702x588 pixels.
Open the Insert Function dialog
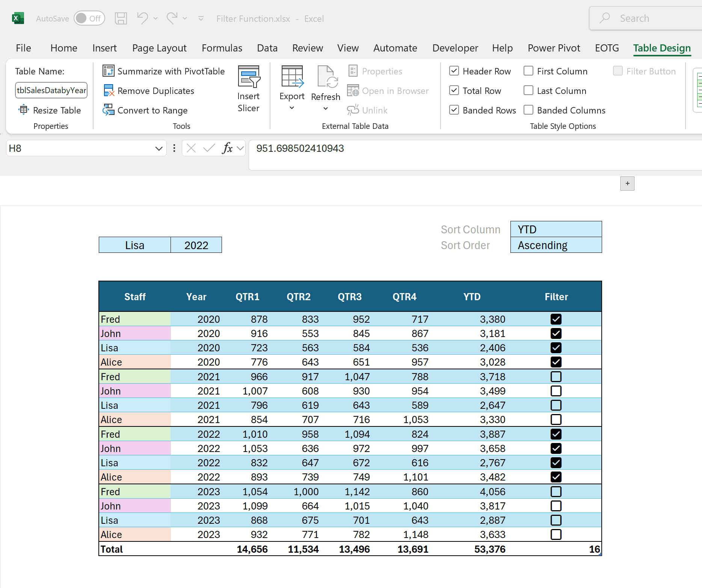[227, 148]
